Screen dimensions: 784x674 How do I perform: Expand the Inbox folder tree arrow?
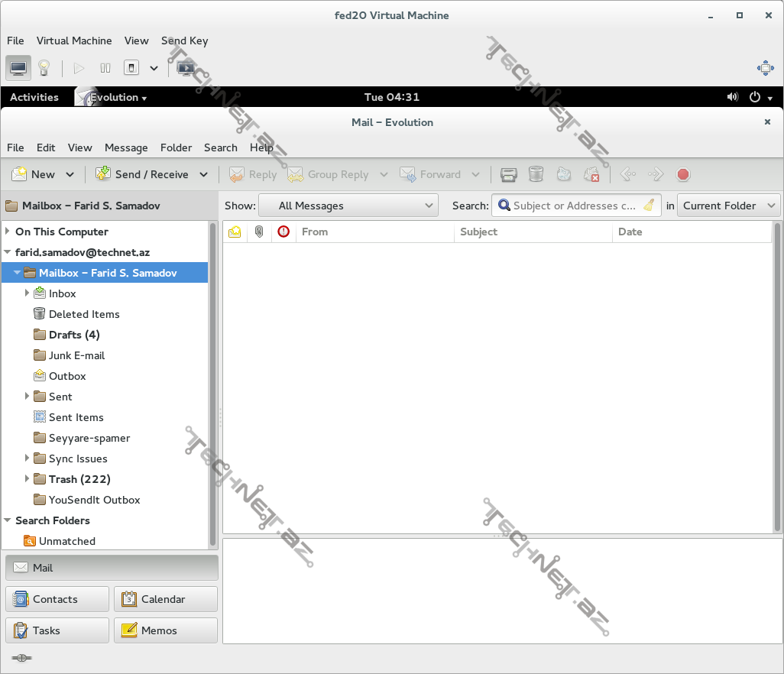28,293
